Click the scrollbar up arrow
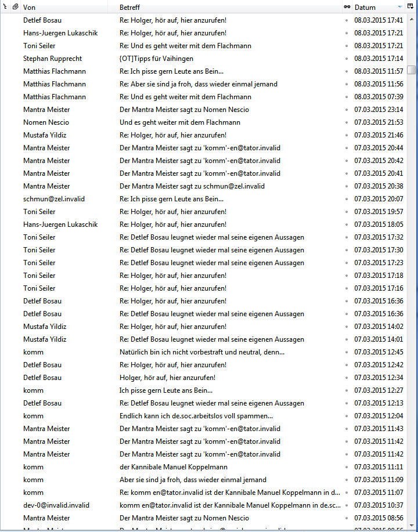 pyautogui.click(x=412, y=20)
